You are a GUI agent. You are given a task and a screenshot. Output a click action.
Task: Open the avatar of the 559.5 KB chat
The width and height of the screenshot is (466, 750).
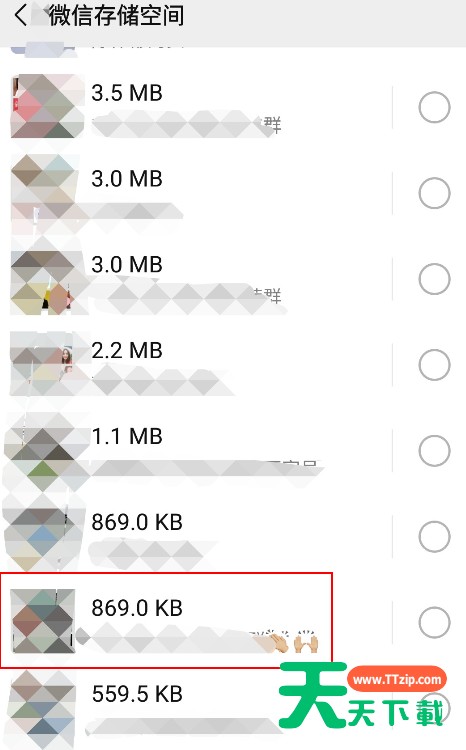tap(43, 709)
